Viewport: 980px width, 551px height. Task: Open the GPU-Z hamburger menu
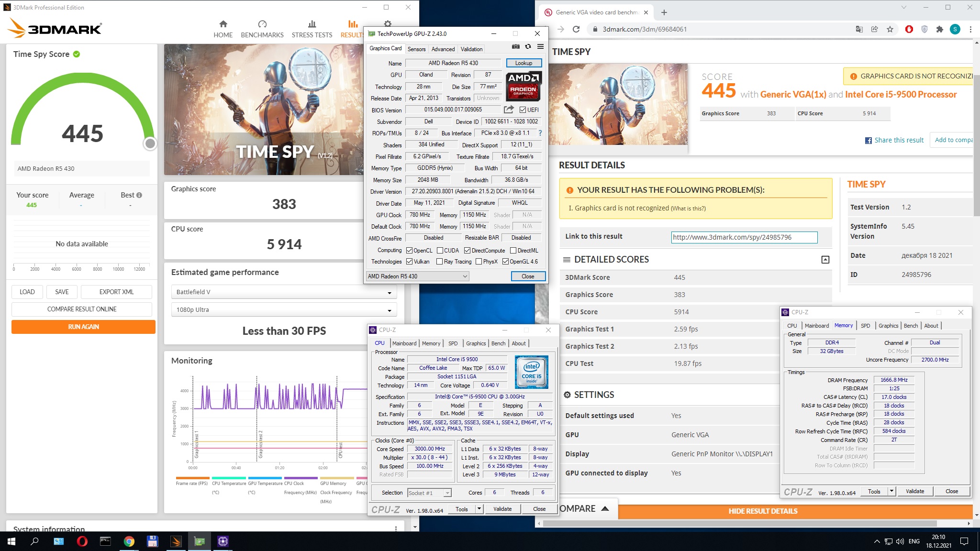tap(540, 46)
